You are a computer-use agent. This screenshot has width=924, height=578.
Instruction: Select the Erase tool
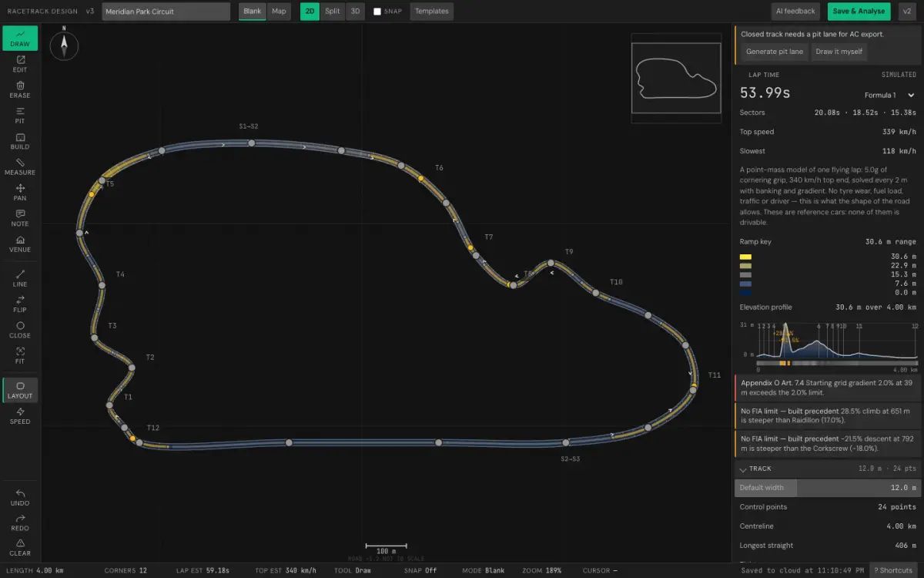(x=20, y=90)
